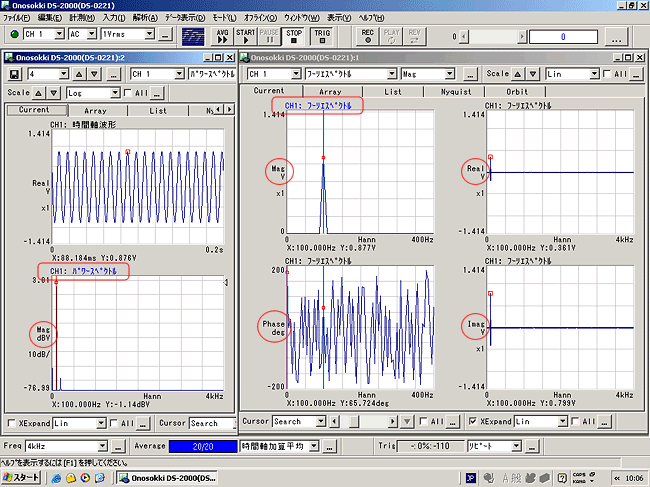Open the ファイル(F) menu
This screenshot has height=487, width=650.
pos(17,18)
